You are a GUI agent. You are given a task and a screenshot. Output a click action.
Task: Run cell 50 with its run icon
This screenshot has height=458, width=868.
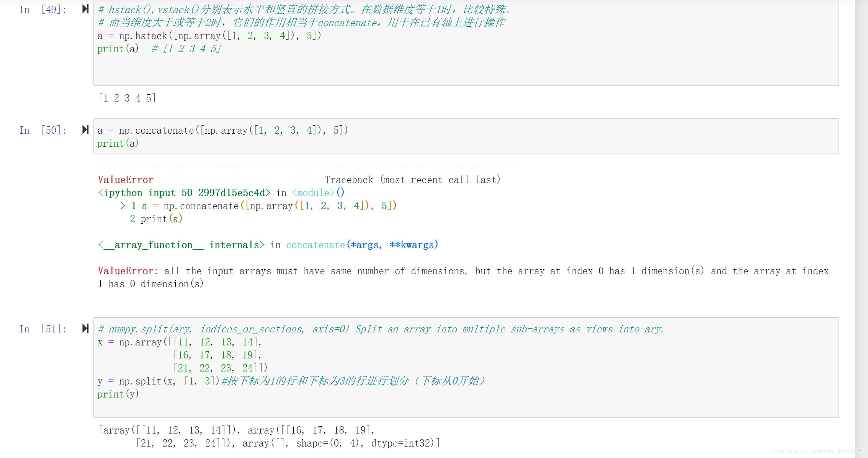click(85, 130)
